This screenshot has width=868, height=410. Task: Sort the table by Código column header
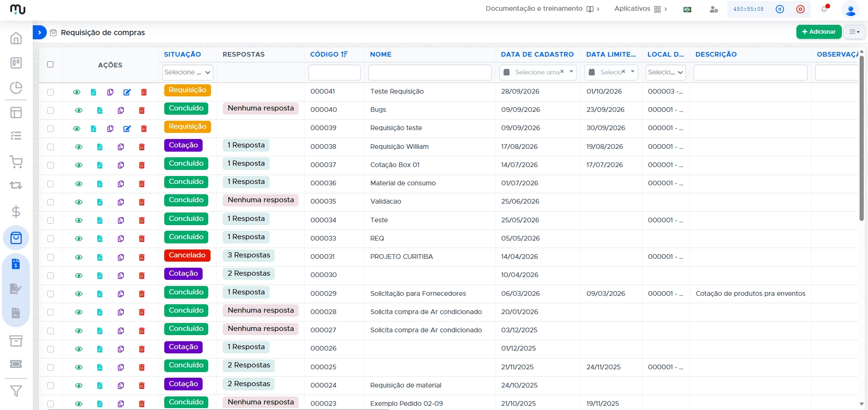tap(329, 54)
